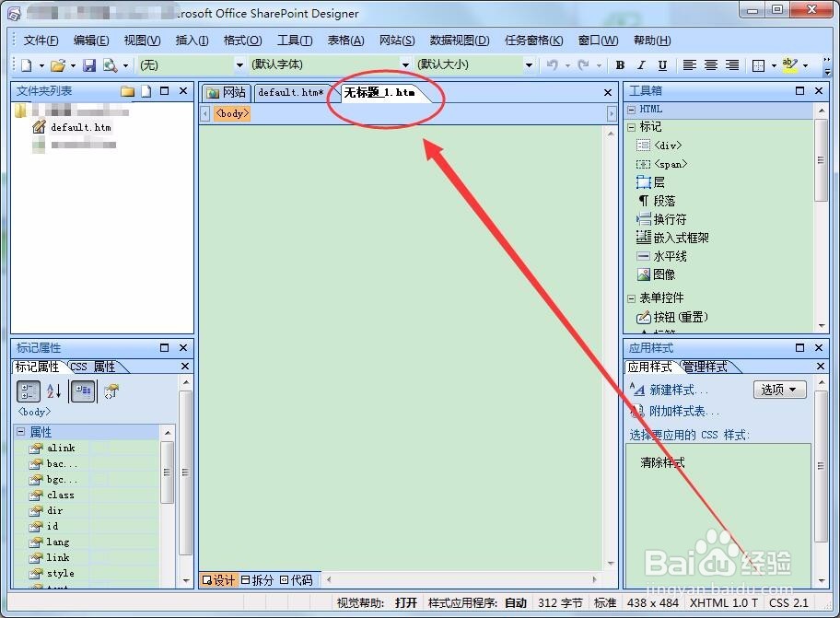Open the 格式(O) menu
The image size is (840, 618).
point(242,41)
